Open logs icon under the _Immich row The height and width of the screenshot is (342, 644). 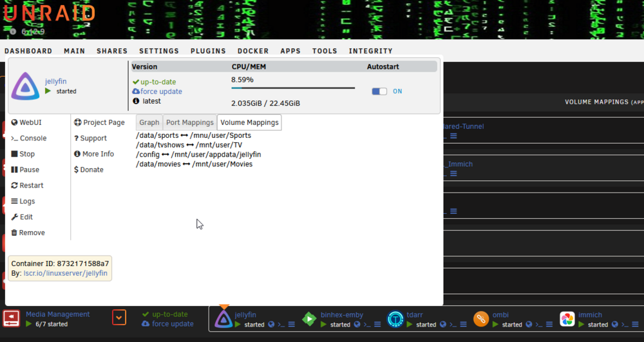[x=453, y=173]
